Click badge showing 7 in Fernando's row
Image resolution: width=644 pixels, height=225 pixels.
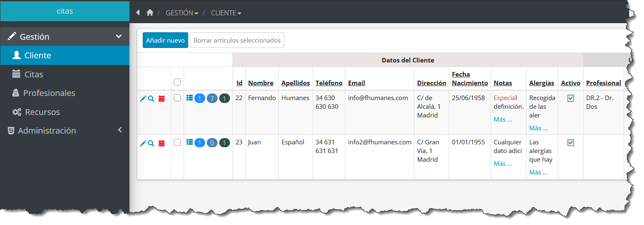(x=212, y=98)
